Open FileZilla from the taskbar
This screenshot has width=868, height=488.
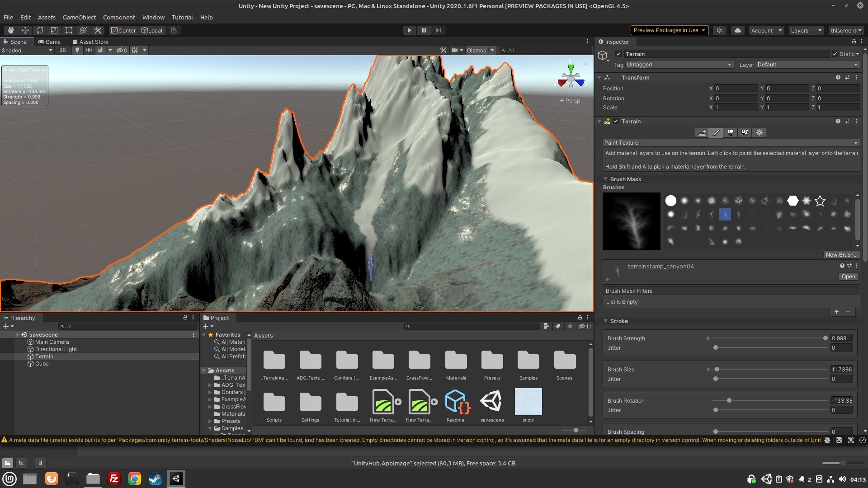(114, 479)
